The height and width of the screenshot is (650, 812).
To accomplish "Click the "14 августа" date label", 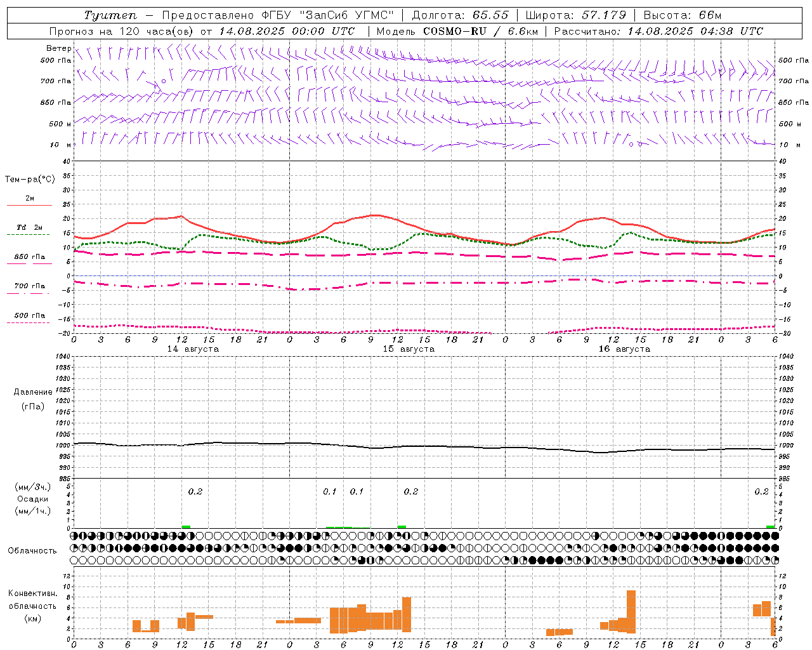I will pyautogui.click(x=193, y=349).
